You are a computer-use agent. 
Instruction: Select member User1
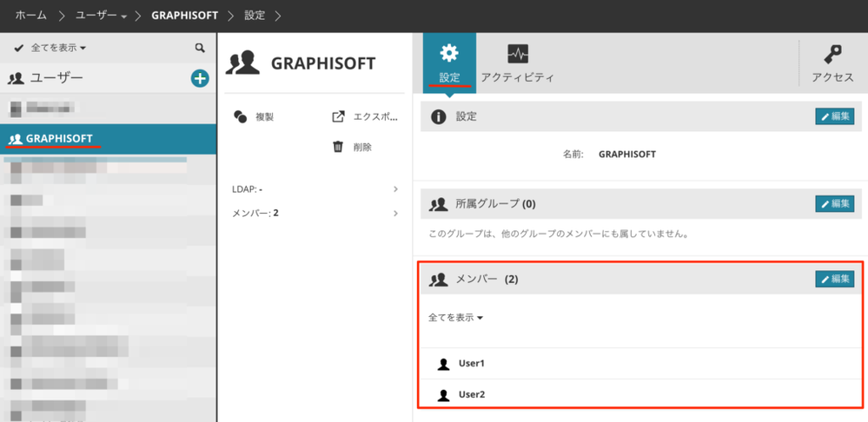click(640, 363)
